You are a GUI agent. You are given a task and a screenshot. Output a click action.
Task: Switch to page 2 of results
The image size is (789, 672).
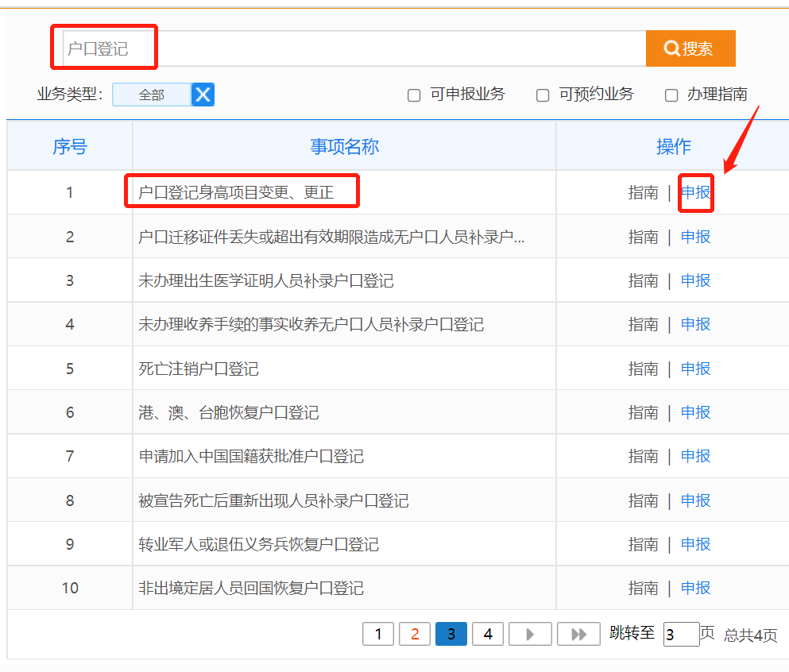[415, 634]
